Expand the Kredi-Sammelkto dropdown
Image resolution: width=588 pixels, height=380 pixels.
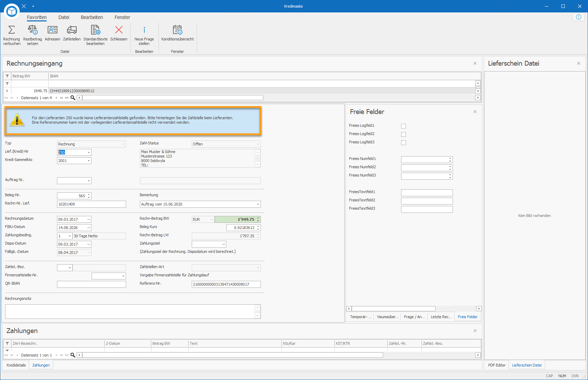click(89, 161)
